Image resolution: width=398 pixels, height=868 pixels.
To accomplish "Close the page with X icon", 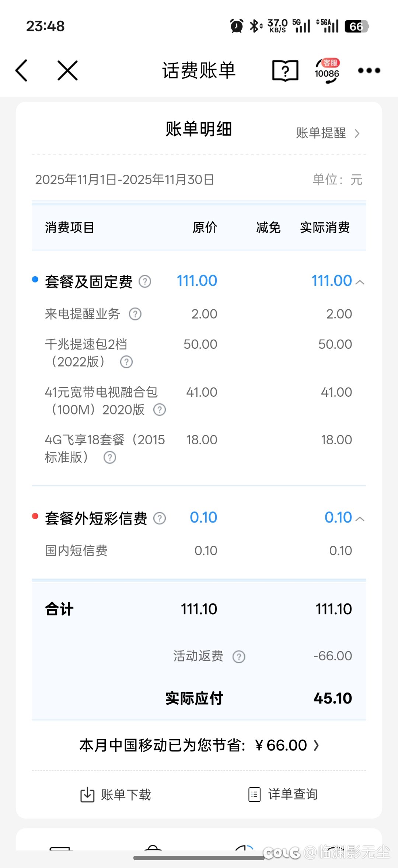I will 67,70.
